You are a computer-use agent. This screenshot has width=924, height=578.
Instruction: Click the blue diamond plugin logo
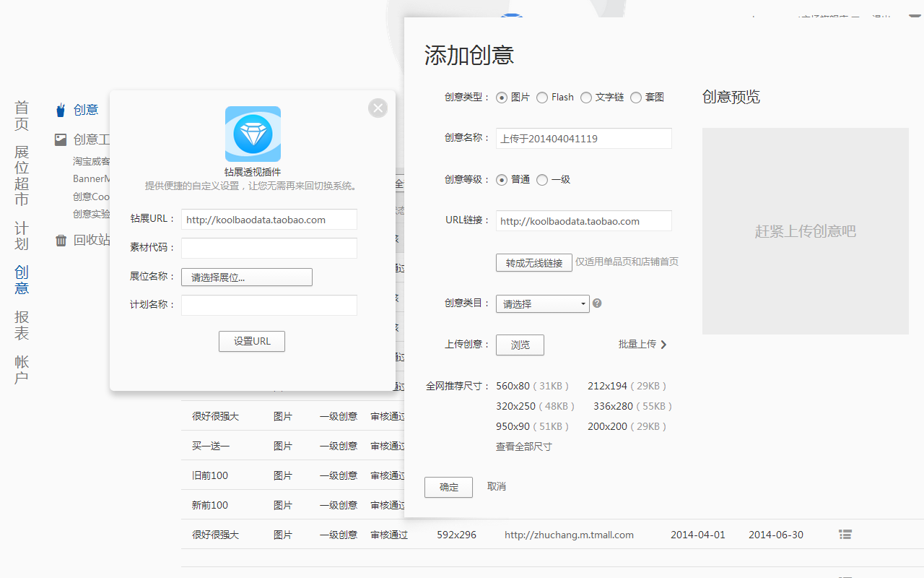(x=253, y=134)
